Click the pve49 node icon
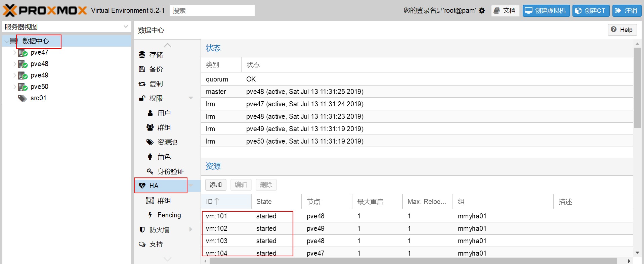The height and width of the screenshot is (264, 644). coord(23,75)
